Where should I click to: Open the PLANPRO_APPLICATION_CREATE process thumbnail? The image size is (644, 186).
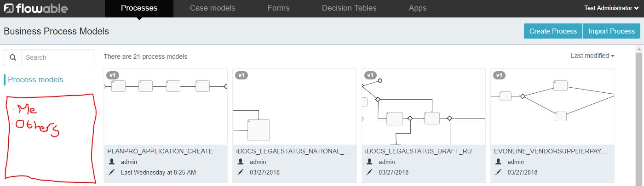(x=166, y=107)
